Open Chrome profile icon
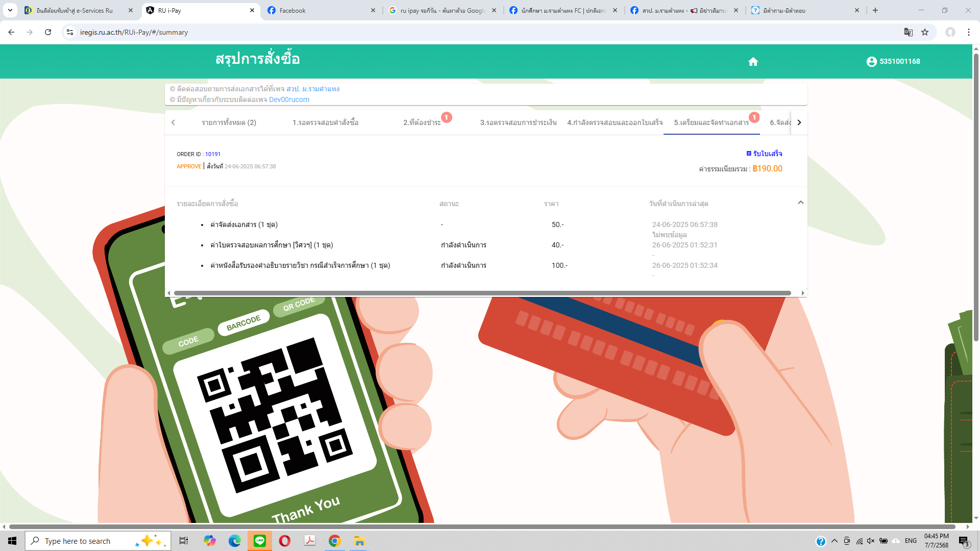 [950, 32]
